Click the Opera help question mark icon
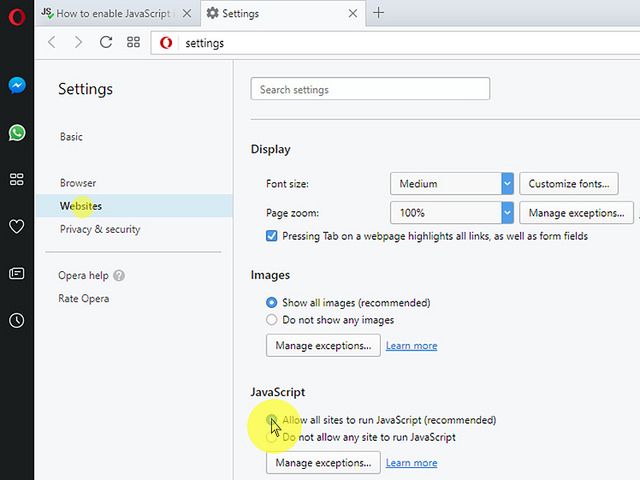Screen dimensions: 640x480 (x=119, y=276)
